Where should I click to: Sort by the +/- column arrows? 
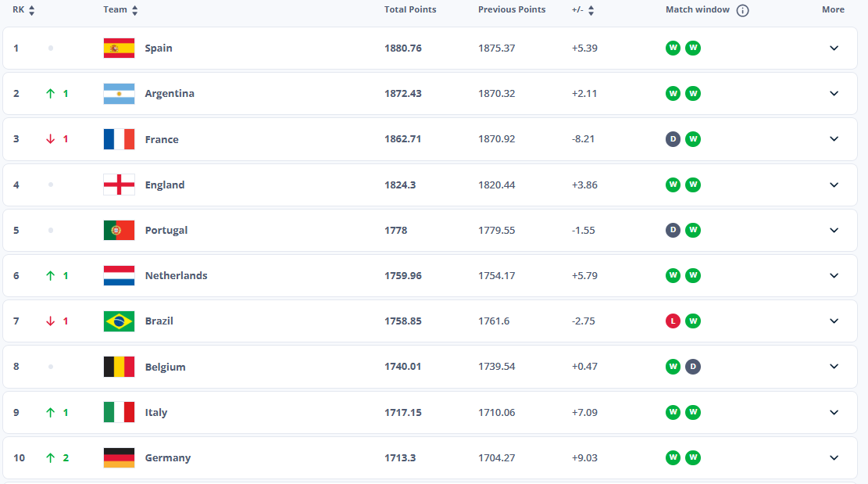point(591,10)
